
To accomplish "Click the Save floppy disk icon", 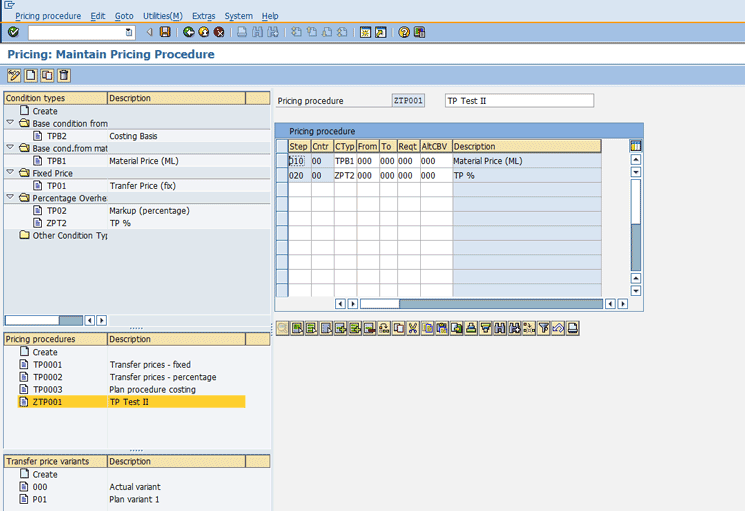I will coord(165,32).
